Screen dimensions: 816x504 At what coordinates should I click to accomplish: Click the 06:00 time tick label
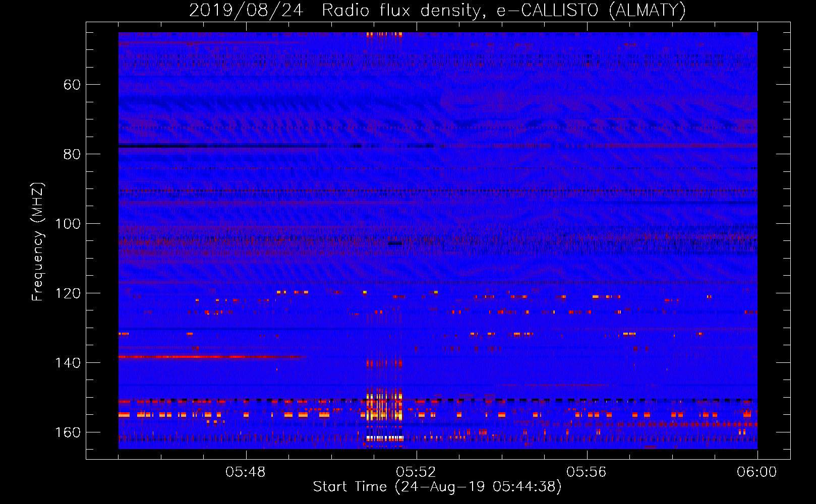(757, 472)
